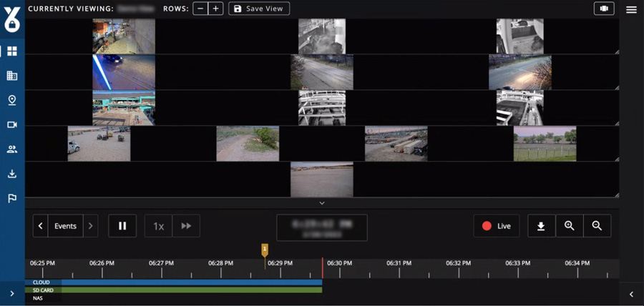Click the yellow event marker 1 on the timeline
644x306 pixels.
(265, 250)
